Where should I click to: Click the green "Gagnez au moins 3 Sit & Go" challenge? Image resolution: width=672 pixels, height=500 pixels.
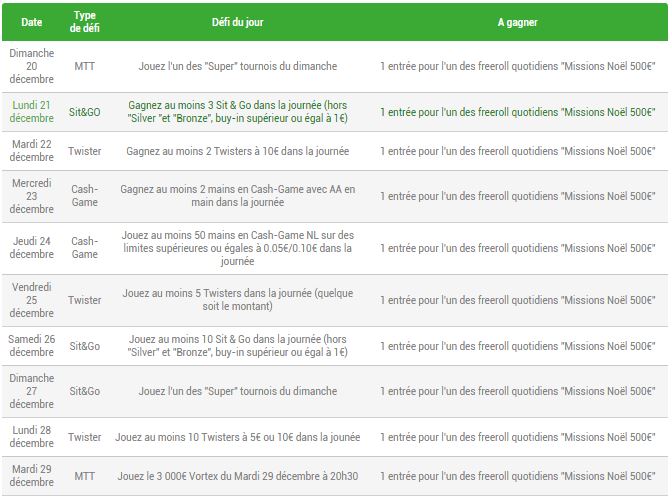(237, 112)
